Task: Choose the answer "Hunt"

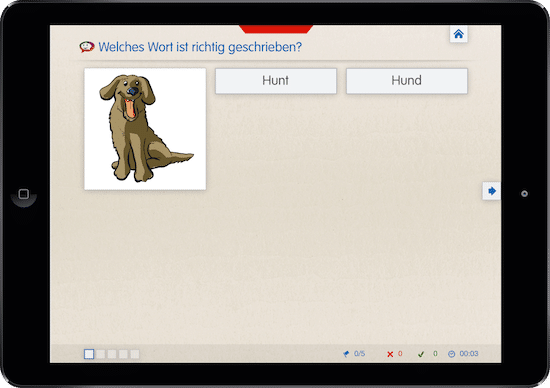Action: [x=276, y=81]
